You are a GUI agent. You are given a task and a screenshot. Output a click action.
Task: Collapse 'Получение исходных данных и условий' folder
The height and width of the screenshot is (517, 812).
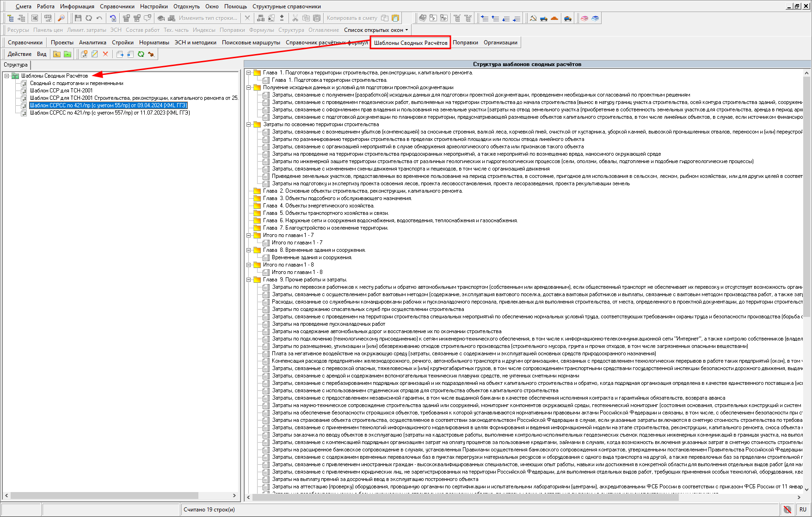click(x=249, y=87)
